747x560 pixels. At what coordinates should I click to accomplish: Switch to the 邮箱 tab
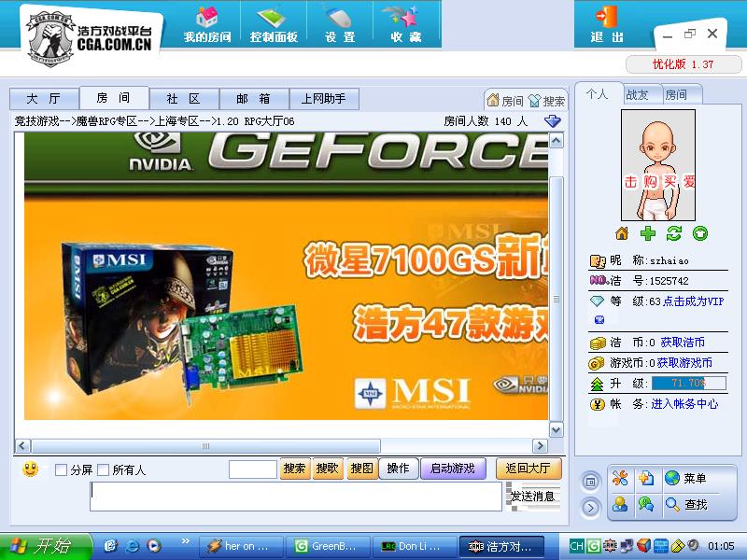(x=253, y=99)
